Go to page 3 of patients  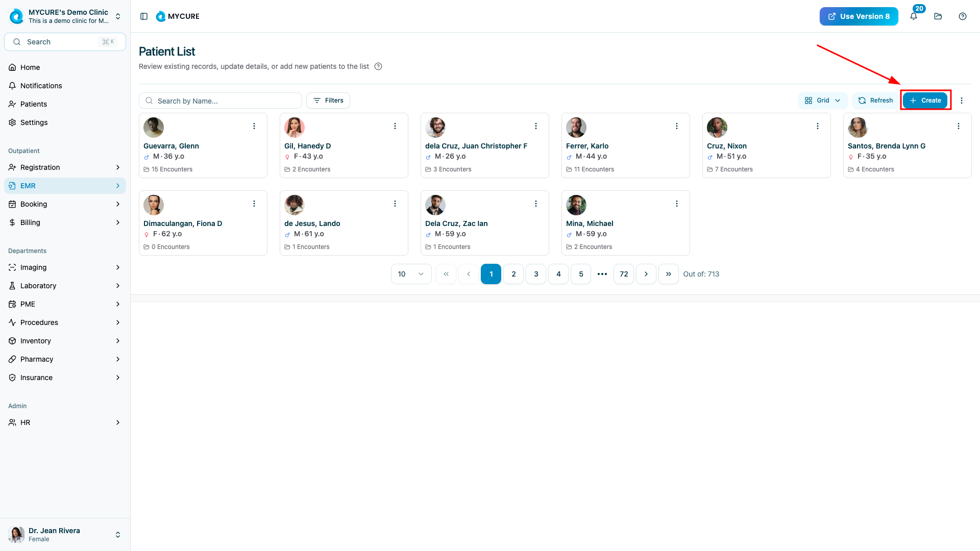click(536, 274)
